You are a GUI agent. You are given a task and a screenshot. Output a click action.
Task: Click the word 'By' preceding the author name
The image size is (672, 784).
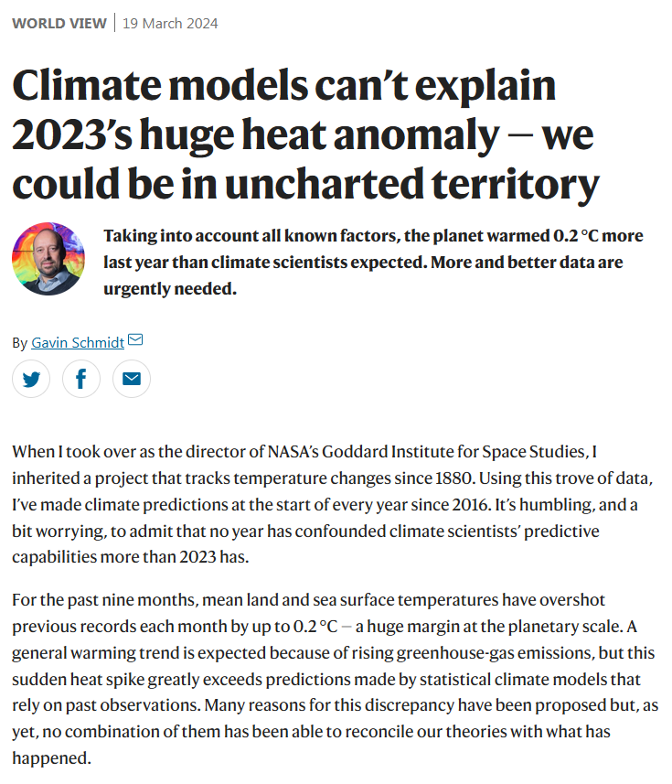[18, 342]
